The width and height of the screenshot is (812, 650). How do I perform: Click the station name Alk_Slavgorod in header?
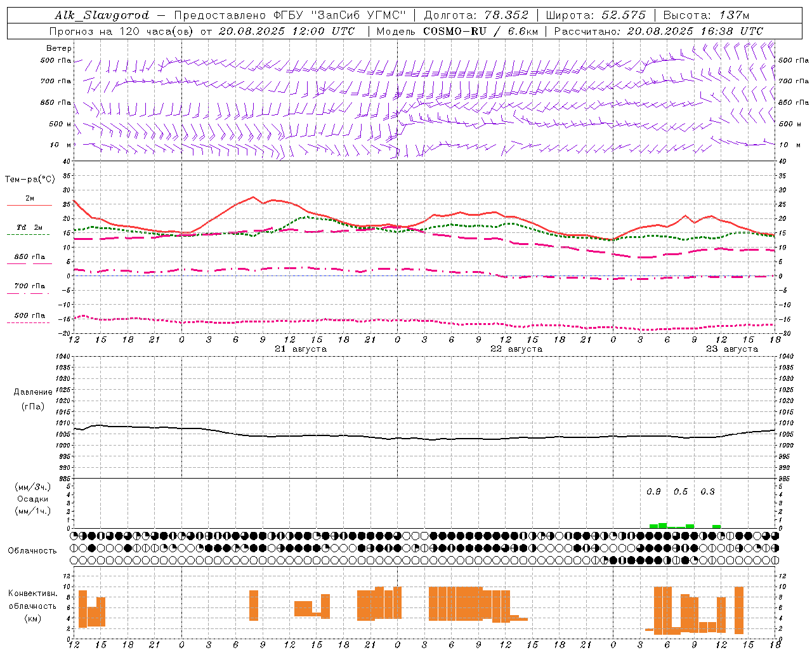[x=101, y=15]
